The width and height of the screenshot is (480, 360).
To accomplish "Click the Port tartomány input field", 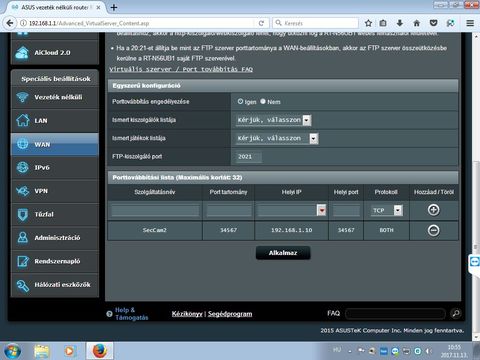I will tap(229, 210).
